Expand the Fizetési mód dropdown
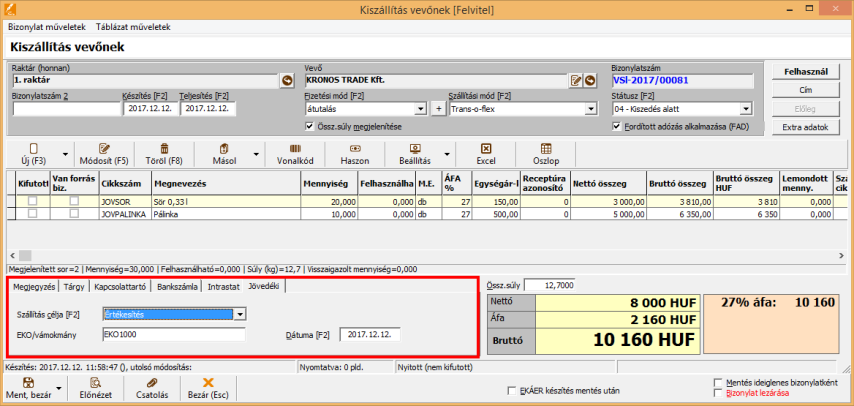 (x=421, y=109)
